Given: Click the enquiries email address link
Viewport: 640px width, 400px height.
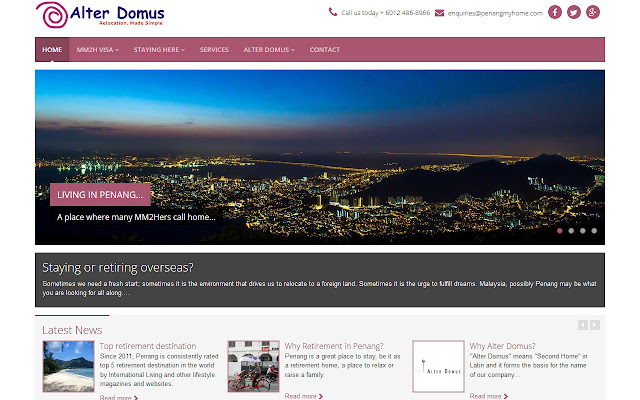Looking at the screenshot, I should (495, 13).
